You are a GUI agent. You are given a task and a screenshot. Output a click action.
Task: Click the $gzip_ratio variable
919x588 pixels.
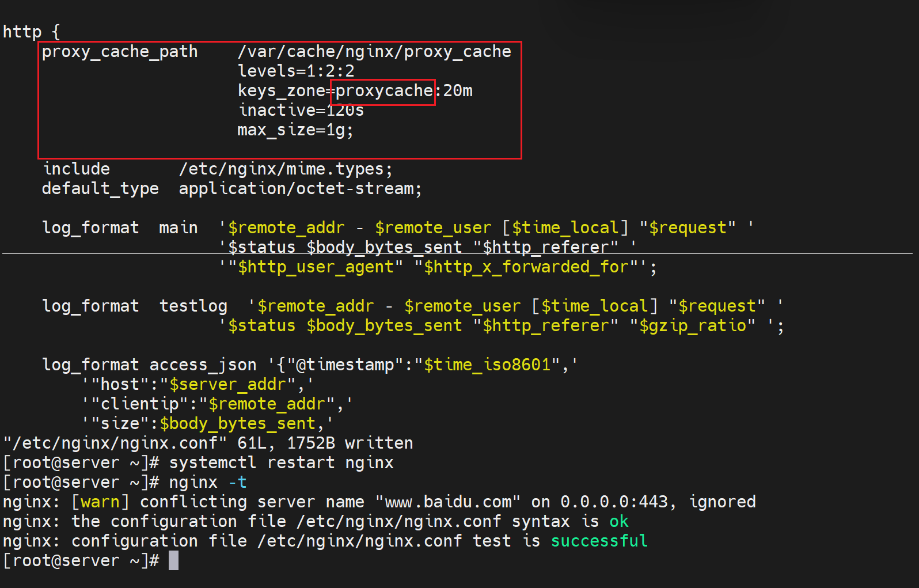[x=693, y=326]
